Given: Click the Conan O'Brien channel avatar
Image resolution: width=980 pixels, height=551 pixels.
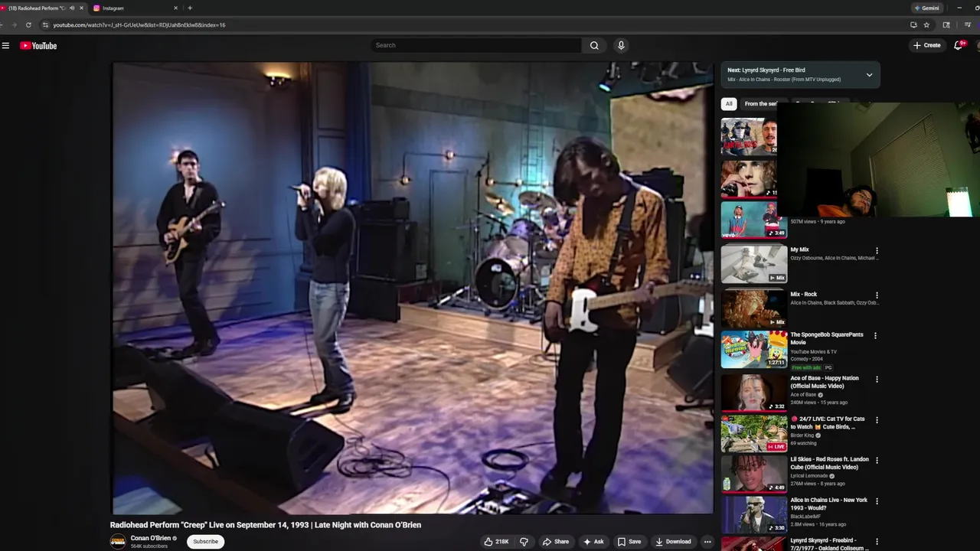Looking at the screenshot, I should click(x=118, y=542).
